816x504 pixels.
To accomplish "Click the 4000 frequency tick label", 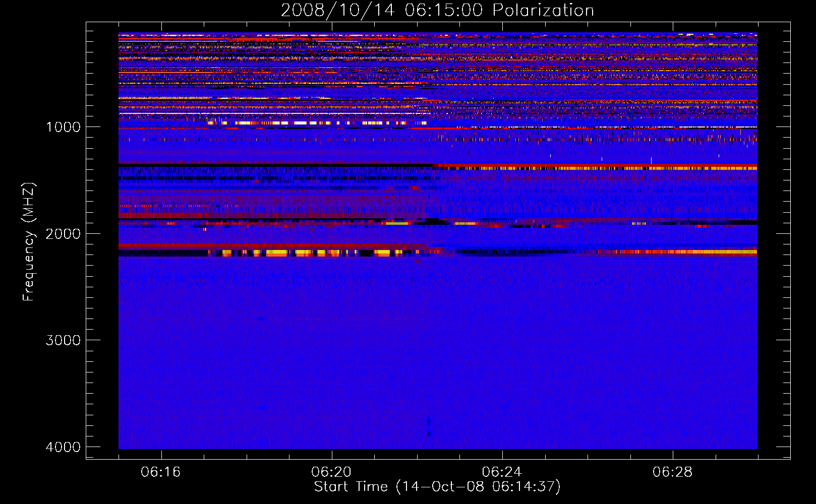I will (63, 447).
